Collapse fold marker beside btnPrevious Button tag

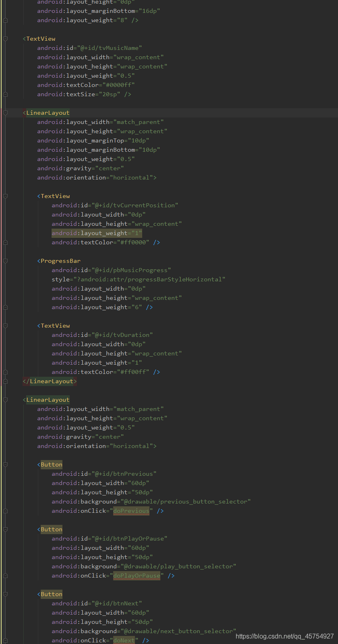[5, 464]
